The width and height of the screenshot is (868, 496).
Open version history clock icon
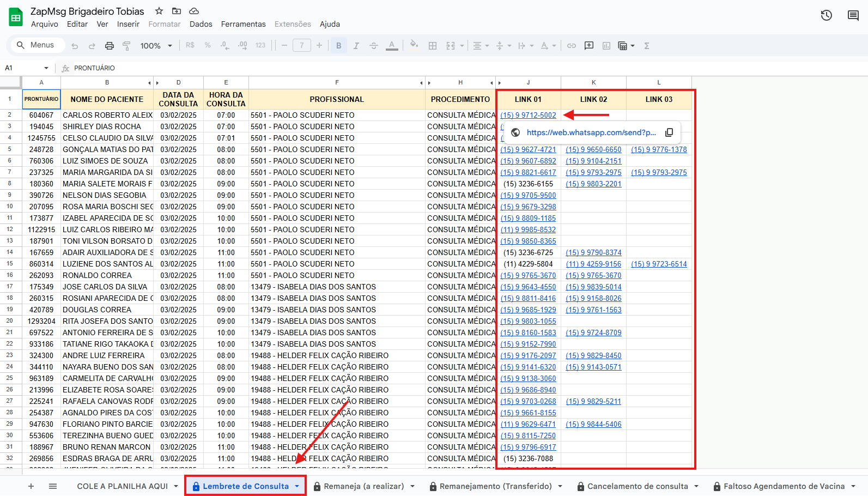coord(826,15)
